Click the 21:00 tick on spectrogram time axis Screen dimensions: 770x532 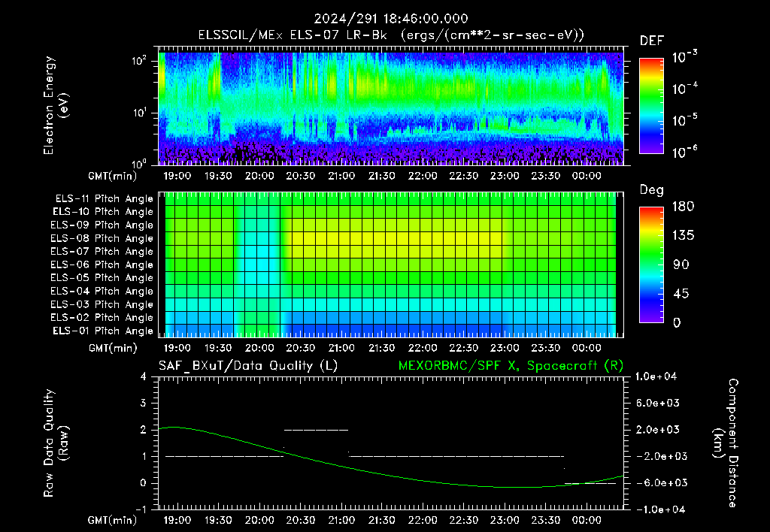(x=341, y=176)
